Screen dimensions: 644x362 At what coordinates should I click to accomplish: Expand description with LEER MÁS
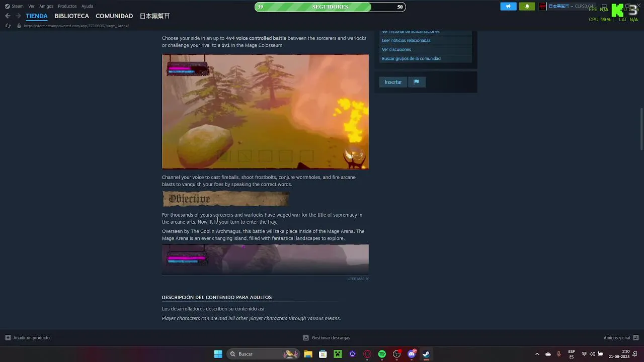358,279
